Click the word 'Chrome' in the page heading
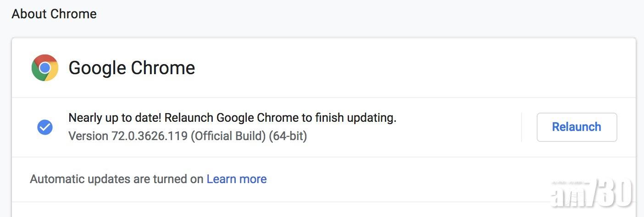 click(73, 14)
